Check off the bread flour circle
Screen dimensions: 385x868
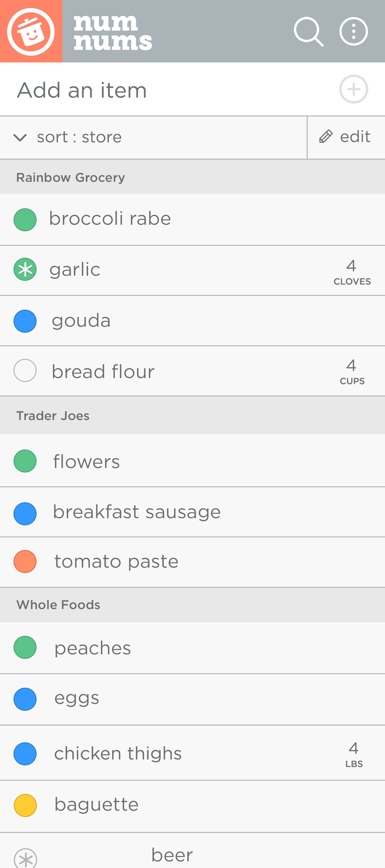pyautogui.click(x=25, y=371)
